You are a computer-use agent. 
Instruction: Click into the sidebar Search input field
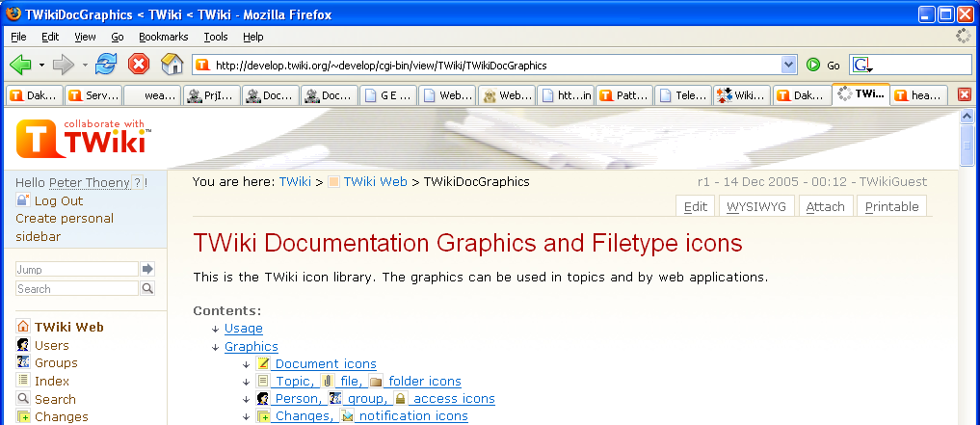[77, 288]
